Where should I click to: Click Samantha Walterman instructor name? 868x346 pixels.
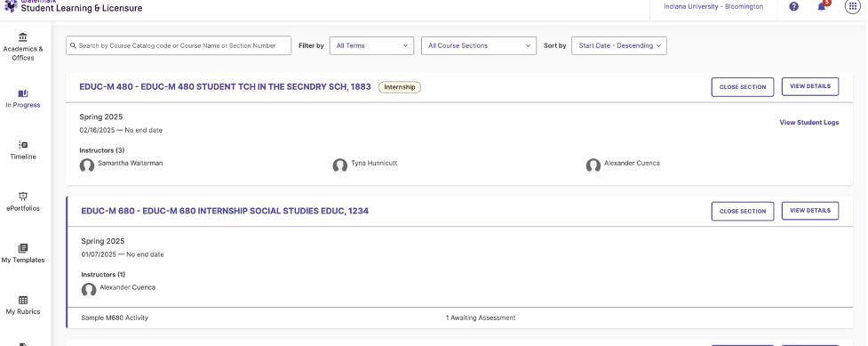click(130, 164)
